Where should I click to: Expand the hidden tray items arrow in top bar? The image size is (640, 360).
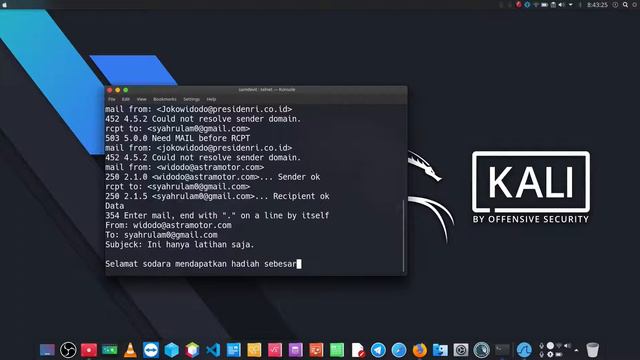click(x=571, y=4)
